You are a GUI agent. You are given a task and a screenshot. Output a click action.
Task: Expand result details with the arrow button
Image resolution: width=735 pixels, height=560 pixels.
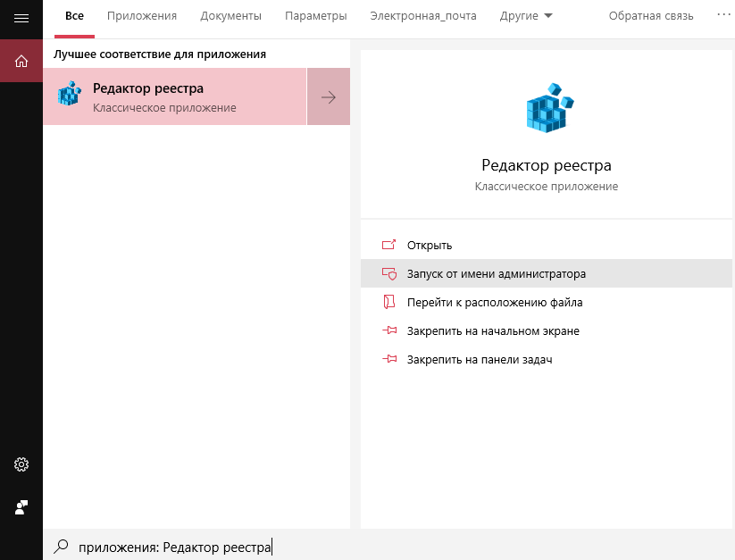click(328, 96)
